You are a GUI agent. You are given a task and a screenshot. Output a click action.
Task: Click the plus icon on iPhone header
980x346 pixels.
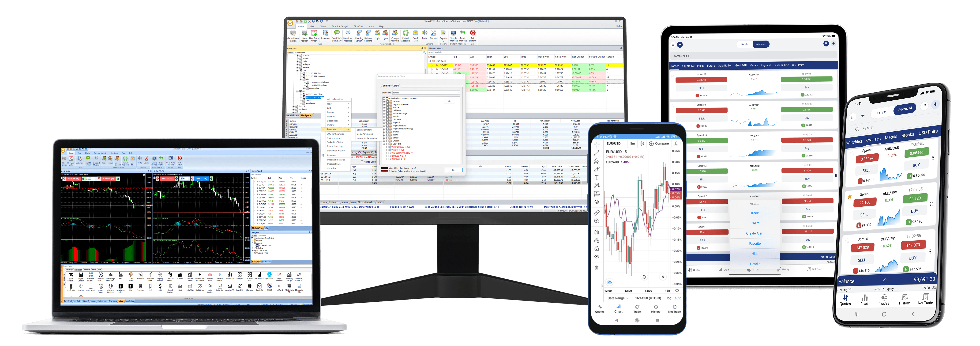click(935, 104)
